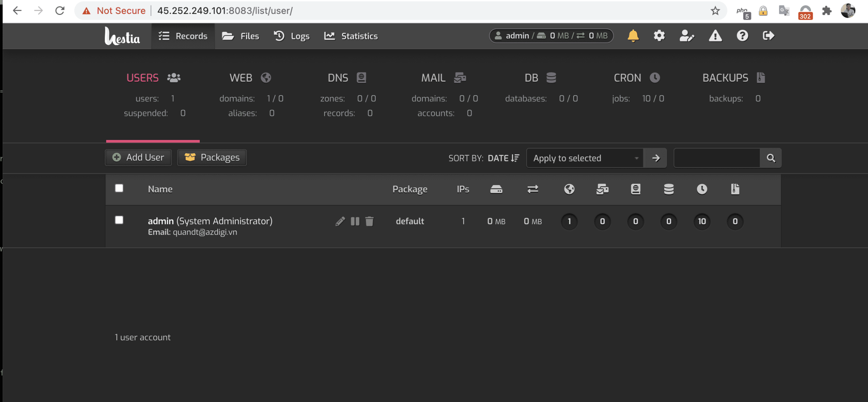868x402 pixels.
Task: Click the notifications bell icon
Action: pos(633,36)
